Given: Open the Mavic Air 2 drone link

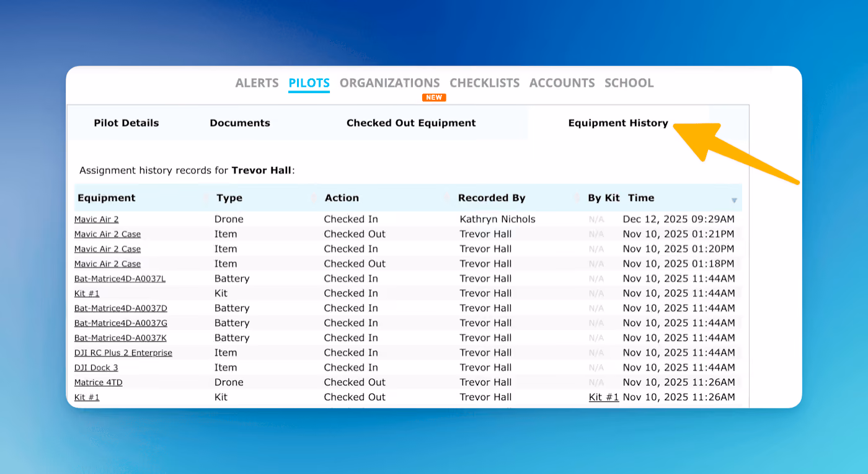Looking at the screenshot, I should tap(96, 219).
